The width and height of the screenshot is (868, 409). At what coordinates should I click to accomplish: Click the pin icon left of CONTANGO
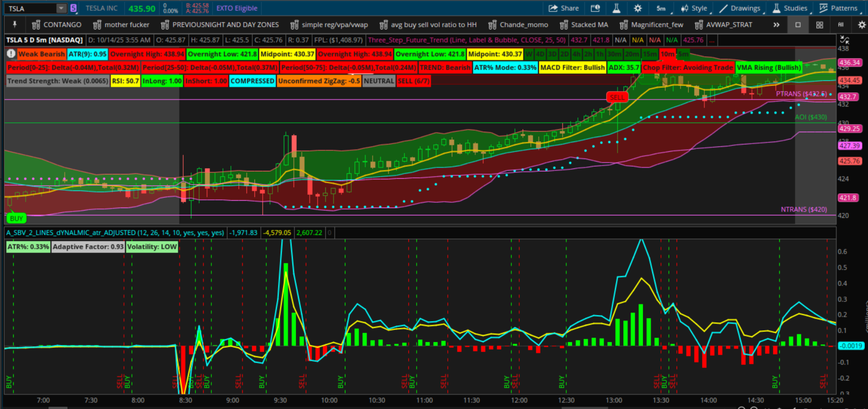pos(15,25)
